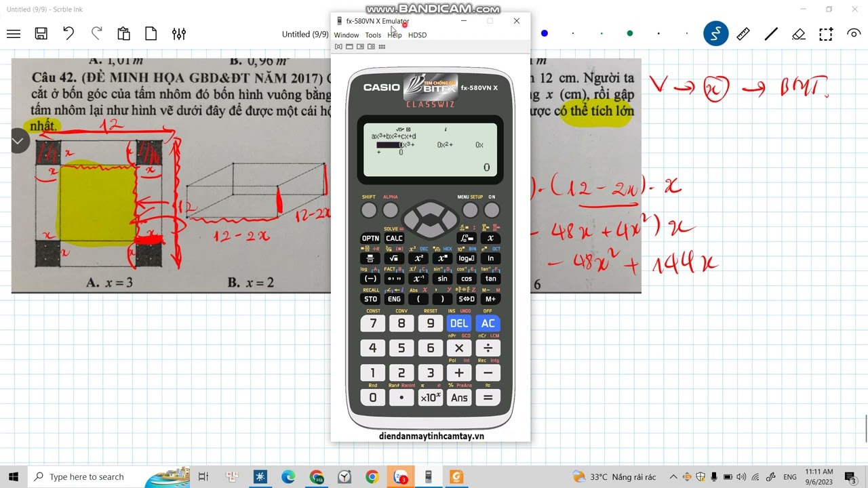
Task: Open the emulator Tools menu
Action: (x=373, y=35)
